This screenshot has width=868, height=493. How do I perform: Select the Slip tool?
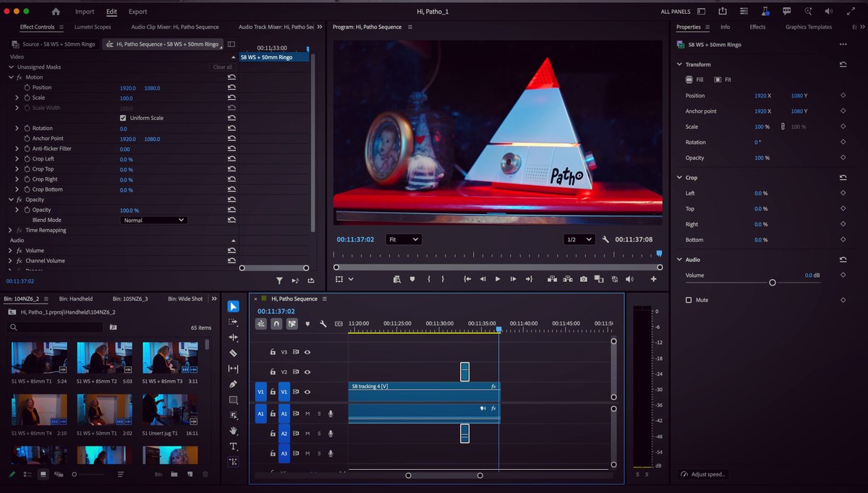[x=233, y=369]
